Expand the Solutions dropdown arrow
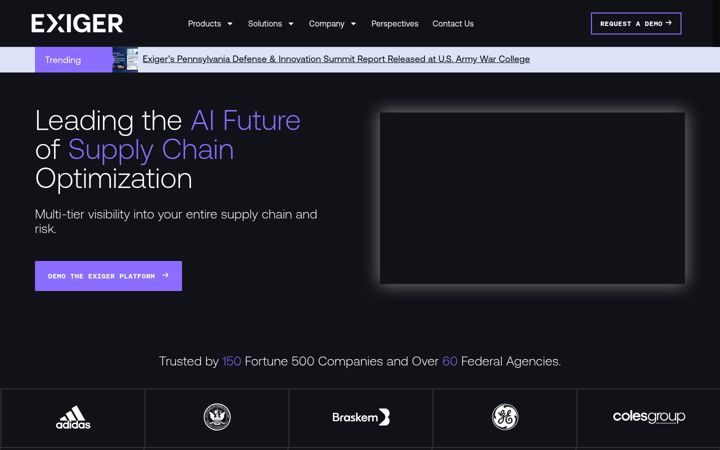Image resolution: width=720 pixels, height=450 pixels. (291, 24)
